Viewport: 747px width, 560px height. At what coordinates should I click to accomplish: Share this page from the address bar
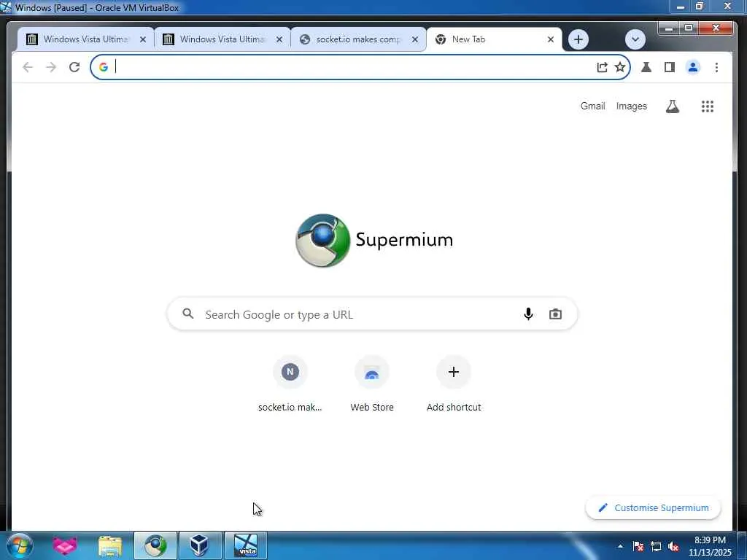[602, 67]
